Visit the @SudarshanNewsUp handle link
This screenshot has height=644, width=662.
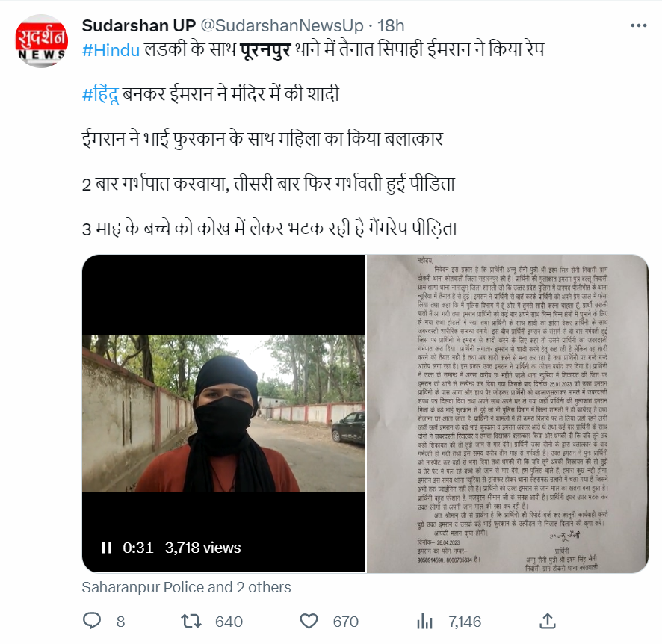(x=282, y=25)
